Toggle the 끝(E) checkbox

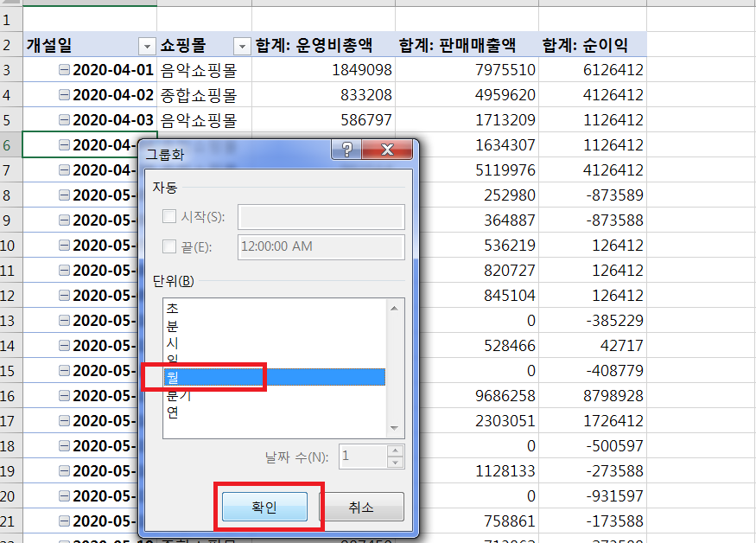pos(168,247)
